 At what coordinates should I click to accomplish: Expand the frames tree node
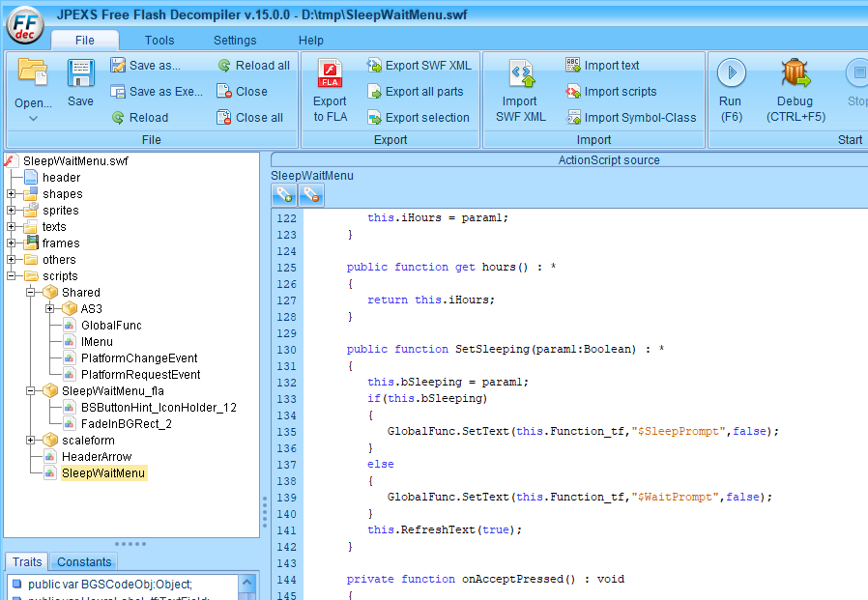[x=11, y=243]
